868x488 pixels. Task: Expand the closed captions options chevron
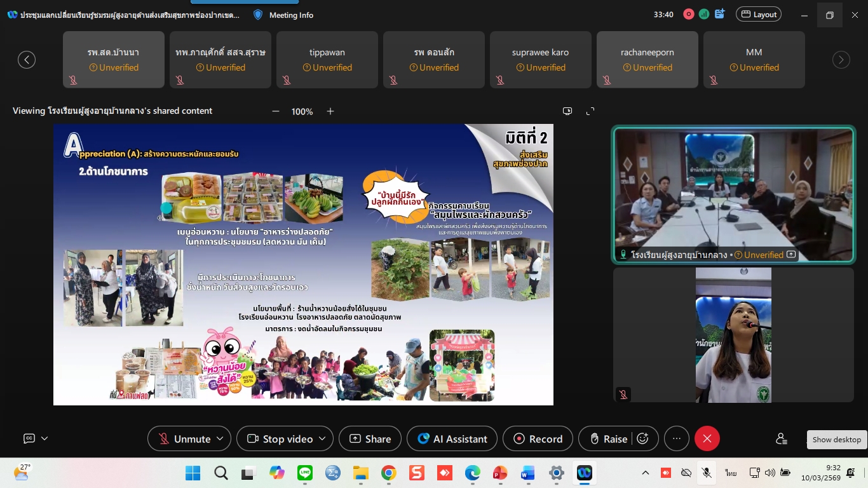[44, 438]
